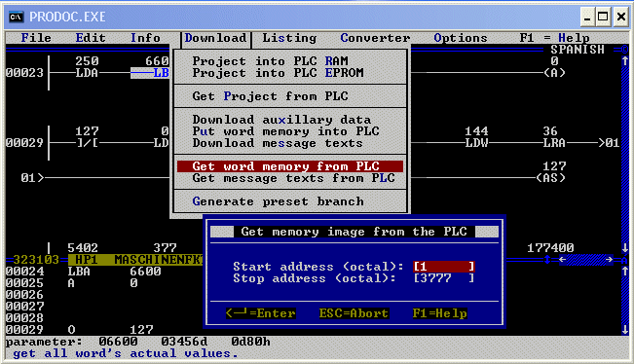Click the (AS) coil 127
The width and height of the screenshot is (634, 364).
click(x=550, y=178)
